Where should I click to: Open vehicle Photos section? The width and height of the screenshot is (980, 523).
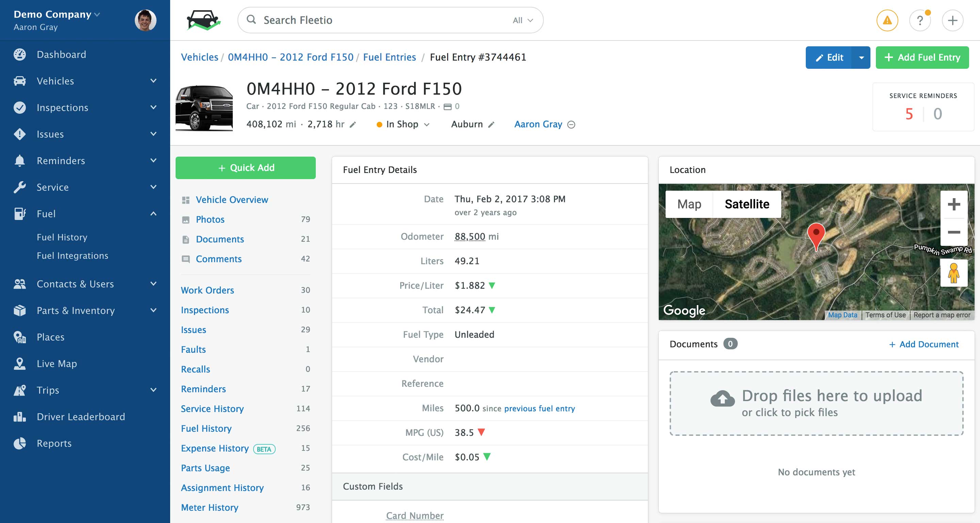(210, 219)
